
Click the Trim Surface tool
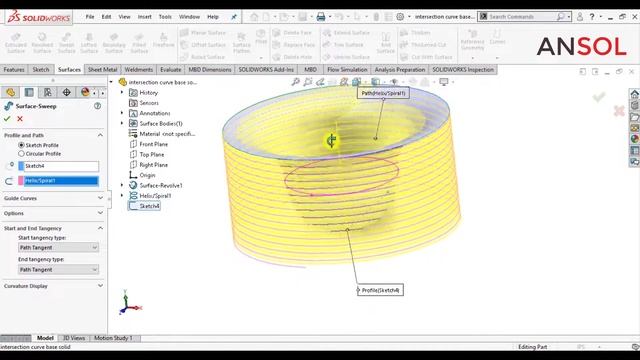tap(343, 45)
